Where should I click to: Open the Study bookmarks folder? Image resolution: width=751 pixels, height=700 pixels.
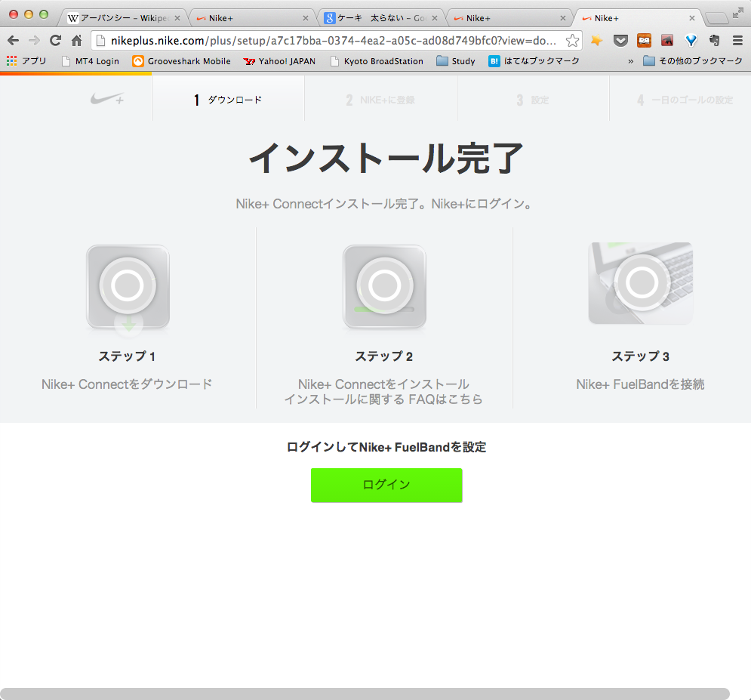pyautogui.click(x=456, y=61)
